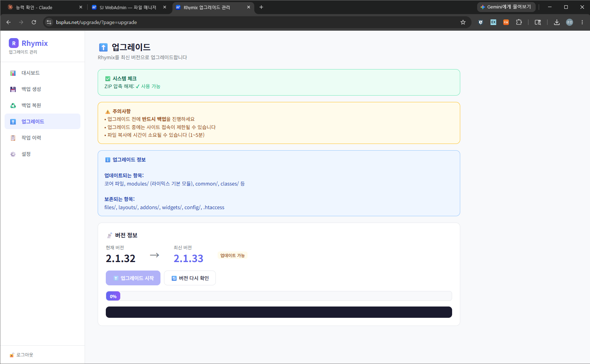Click the 백업 복원 recycle icon
This screenshot has height=364, width=590.
pyautogui.click(x=13, y=105)
